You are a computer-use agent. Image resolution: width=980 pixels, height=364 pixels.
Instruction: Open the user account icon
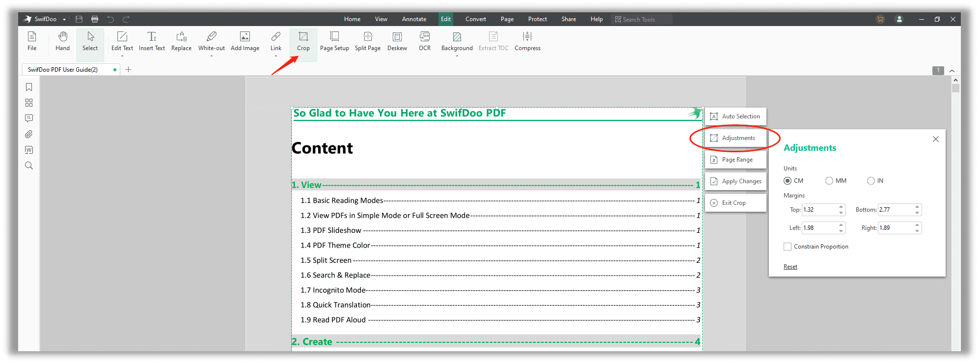pyautogui.click(x=899, y=19)
